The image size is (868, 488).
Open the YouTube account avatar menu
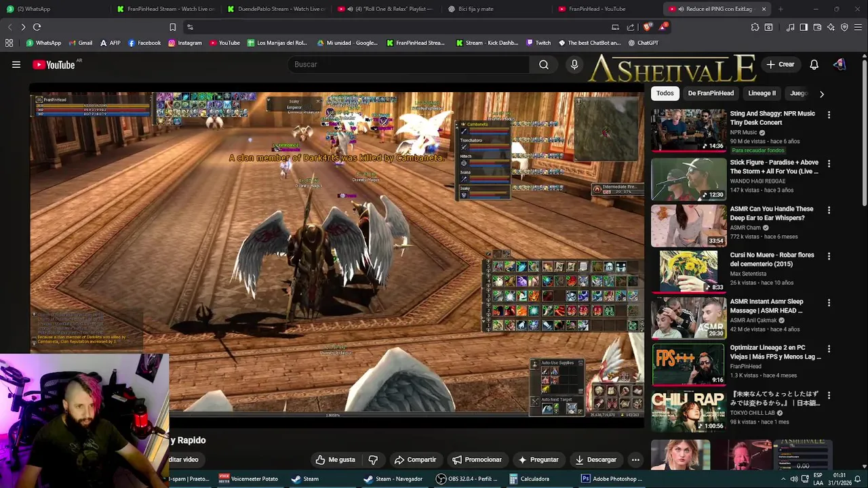[840, 64]
